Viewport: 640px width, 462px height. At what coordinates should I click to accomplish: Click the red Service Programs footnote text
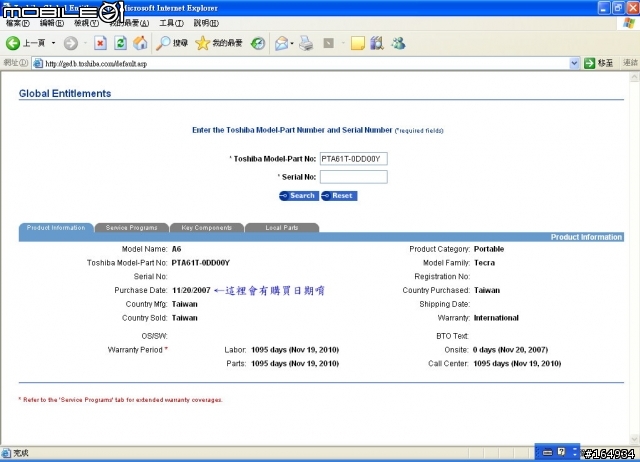point(121,400)
